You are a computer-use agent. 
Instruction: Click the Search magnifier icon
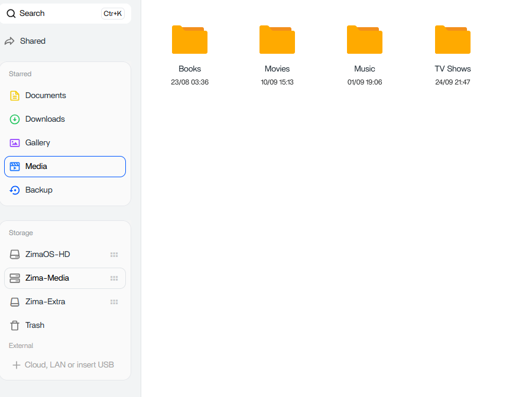click(11, 14)
